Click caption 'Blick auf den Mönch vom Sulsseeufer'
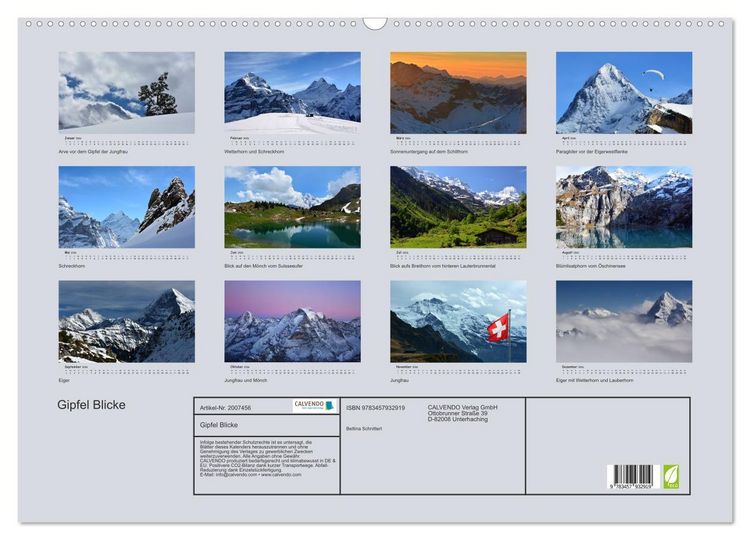This screenshot has width=750, height=540. [264, 266]
